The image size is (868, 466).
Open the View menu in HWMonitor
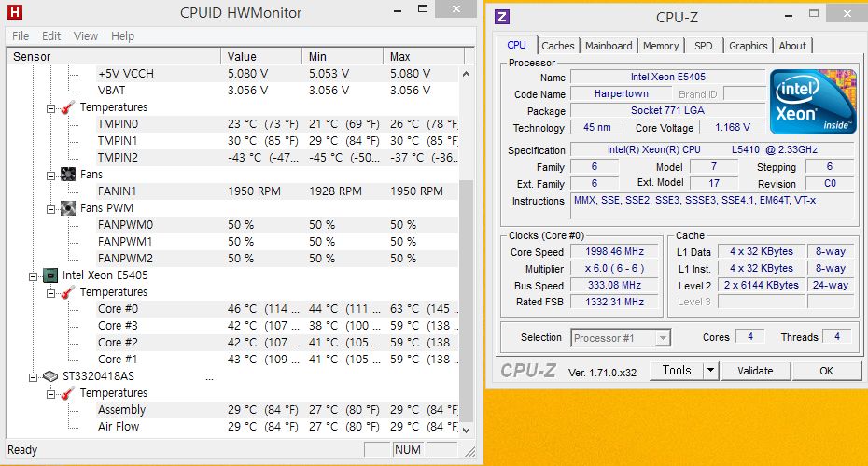[x=86, y=36]
